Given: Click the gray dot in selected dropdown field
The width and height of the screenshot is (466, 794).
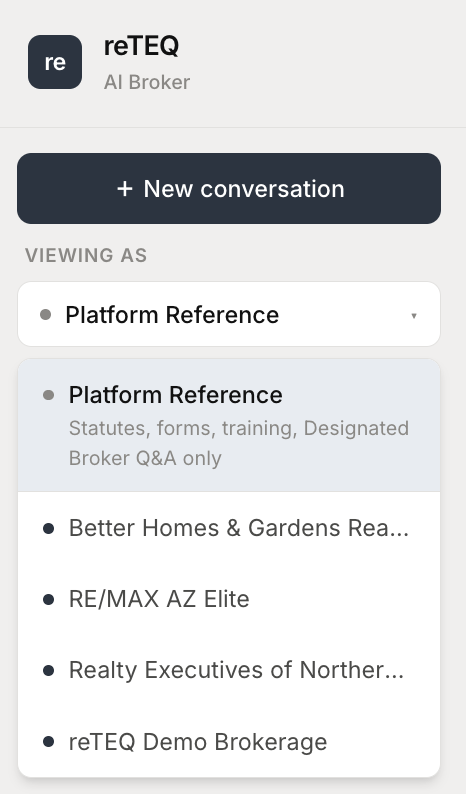Looking at the screenshot, I should coord(46,315).
